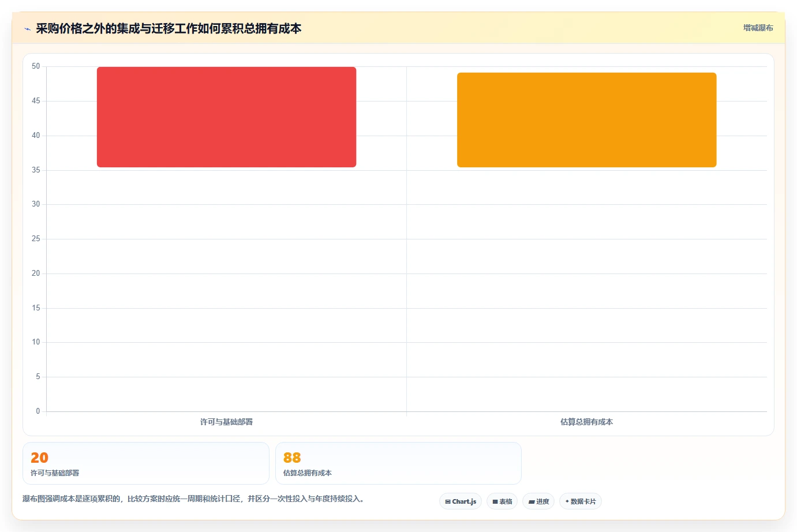Click the y-axis value 0

(38, 411)
